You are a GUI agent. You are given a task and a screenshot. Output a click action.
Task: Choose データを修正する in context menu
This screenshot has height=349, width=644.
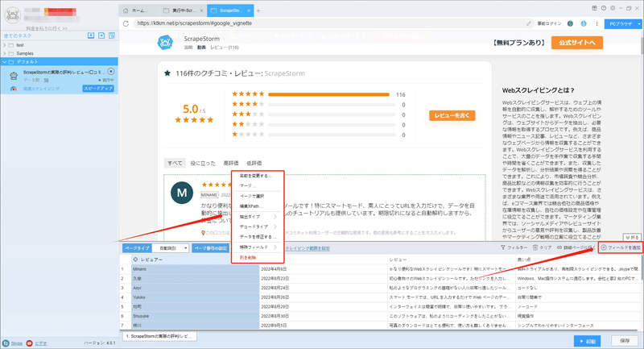point(258,237)
